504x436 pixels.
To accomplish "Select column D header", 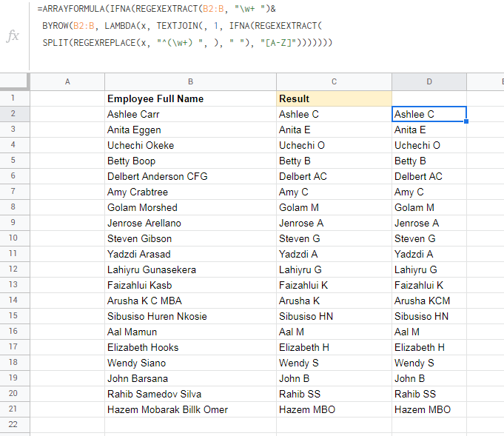I will tap(429, 81).
